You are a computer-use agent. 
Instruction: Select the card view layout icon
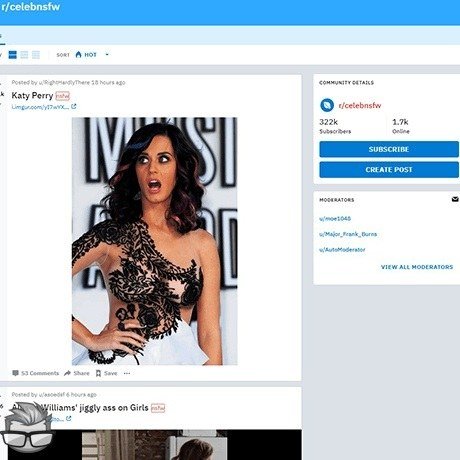(x=12, y=55)
